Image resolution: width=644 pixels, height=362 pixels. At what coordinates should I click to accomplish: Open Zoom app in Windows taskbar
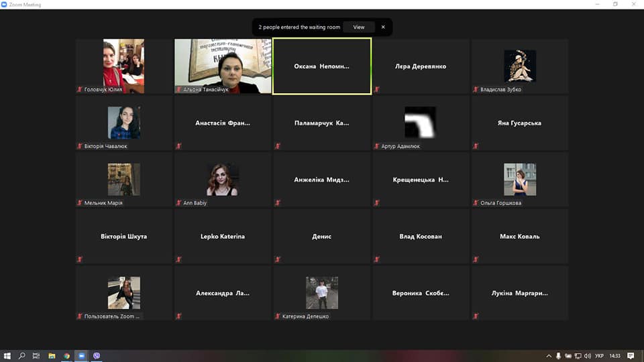click(x=82, y=356)
